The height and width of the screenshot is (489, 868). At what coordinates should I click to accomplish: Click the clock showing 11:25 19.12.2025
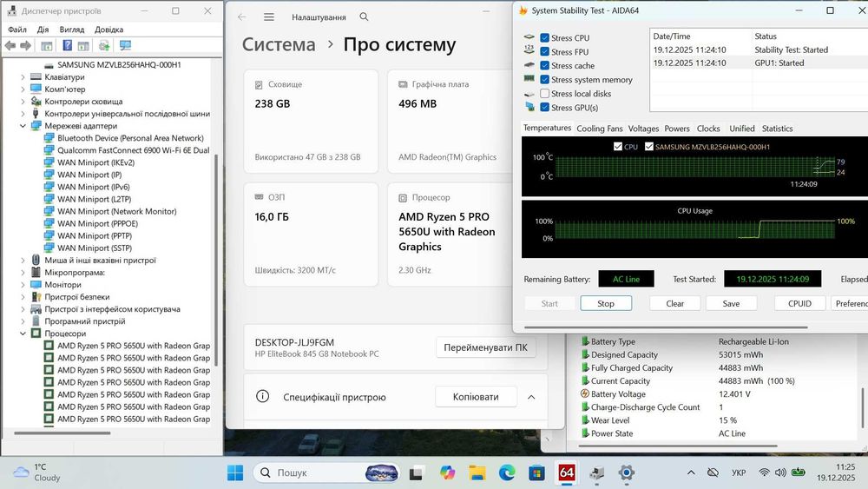[x=836, y=472]
